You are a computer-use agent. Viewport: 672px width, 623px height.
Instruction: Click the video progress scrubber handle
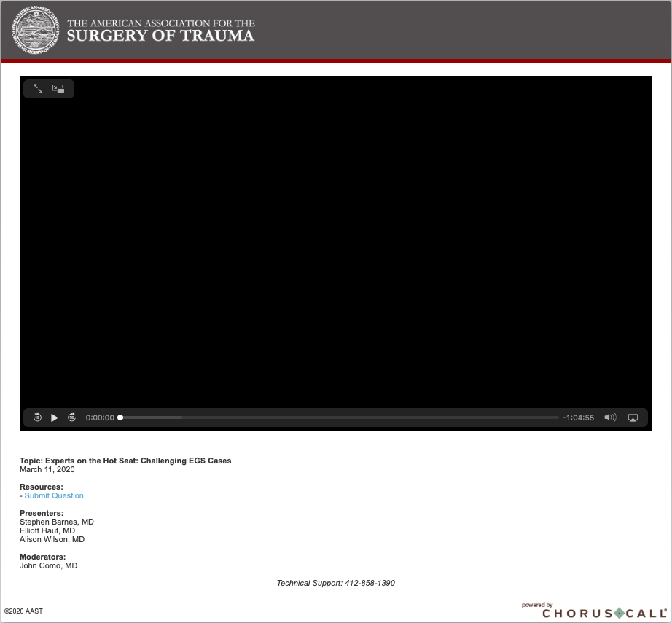click(x=120, y=418)
